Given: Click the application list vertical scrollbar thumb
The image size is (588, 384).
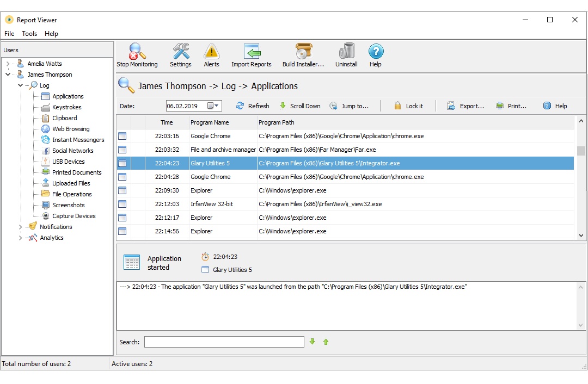Looking at the screenshot, I should tap(581, 151).
